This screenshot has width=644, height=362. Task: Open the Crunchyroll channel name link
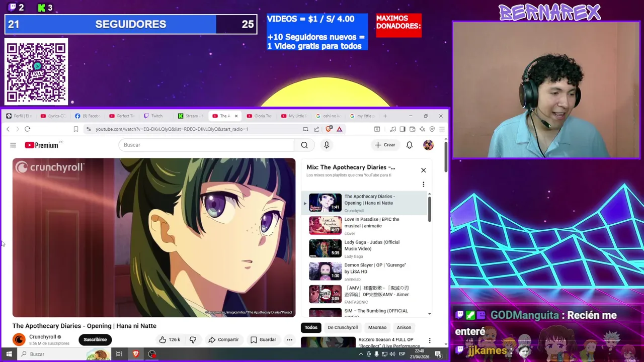(43, 337)
